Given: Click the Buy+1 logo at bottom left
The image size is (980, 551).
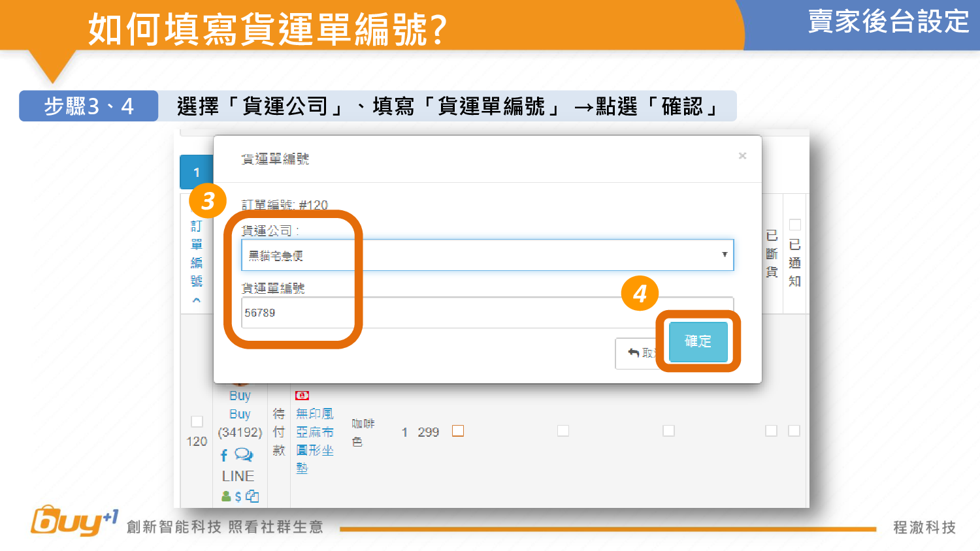Looking at the screenshot, I should pos(74,521).
